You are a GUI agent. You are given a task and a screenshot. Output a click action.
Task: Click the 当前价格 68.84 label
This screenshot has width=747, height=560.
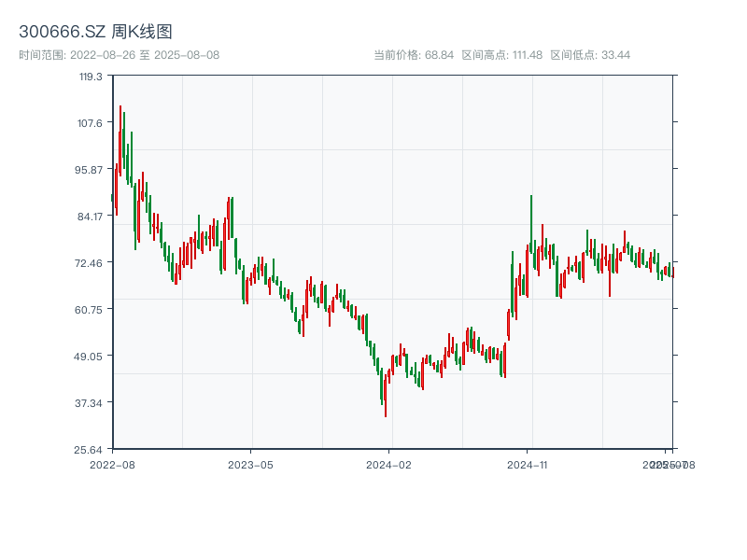click(413, 55)
